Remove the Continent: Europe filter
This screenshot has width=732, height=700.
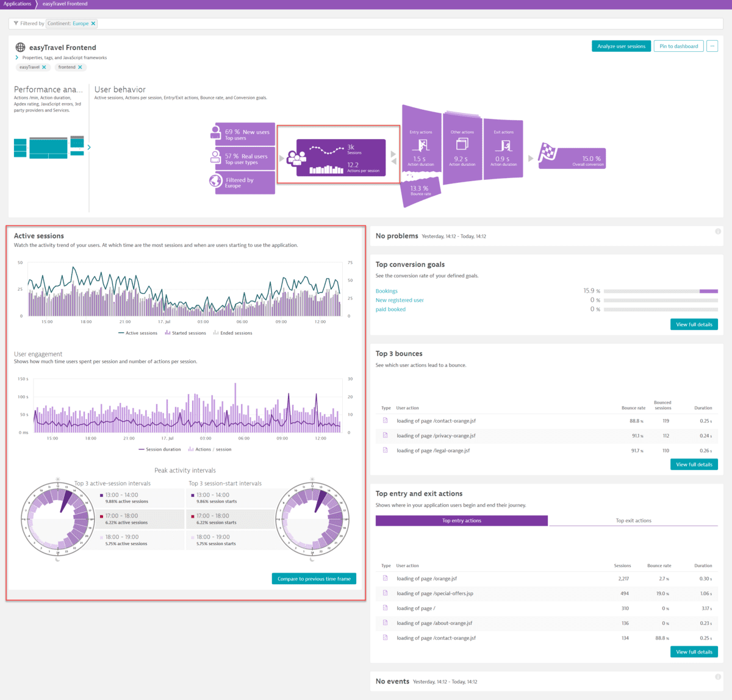pyautogui.click(x=93, y=23)
